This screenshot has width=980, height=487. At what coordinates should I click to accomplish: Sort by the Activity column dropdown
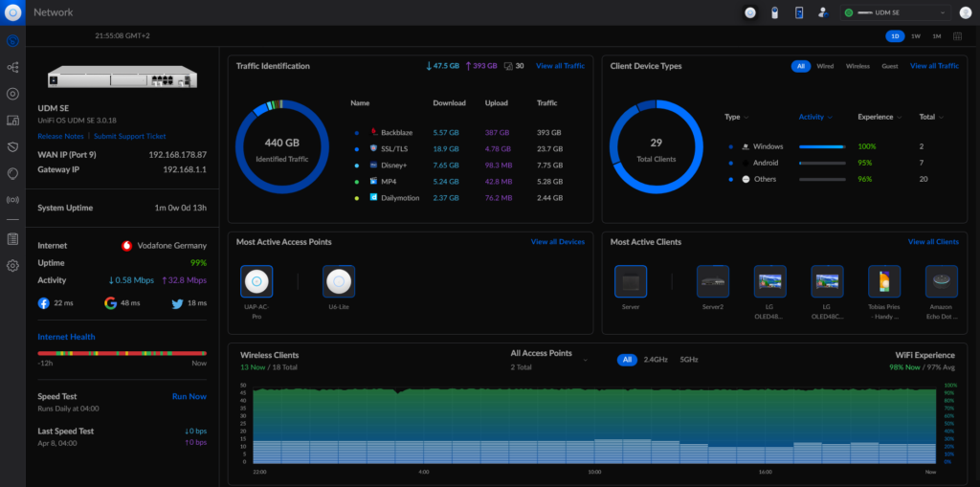pyautogui.click(x=815, y=117)
